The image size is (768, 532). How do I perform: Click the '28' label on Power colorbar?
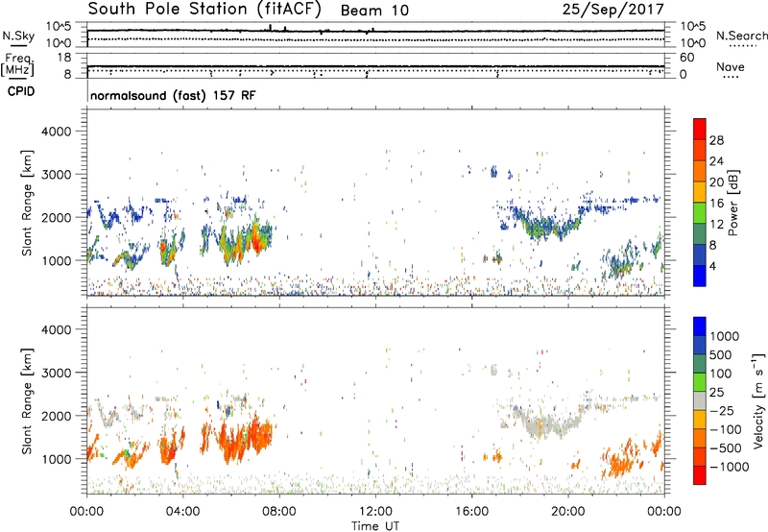click(x=716, y=140)
